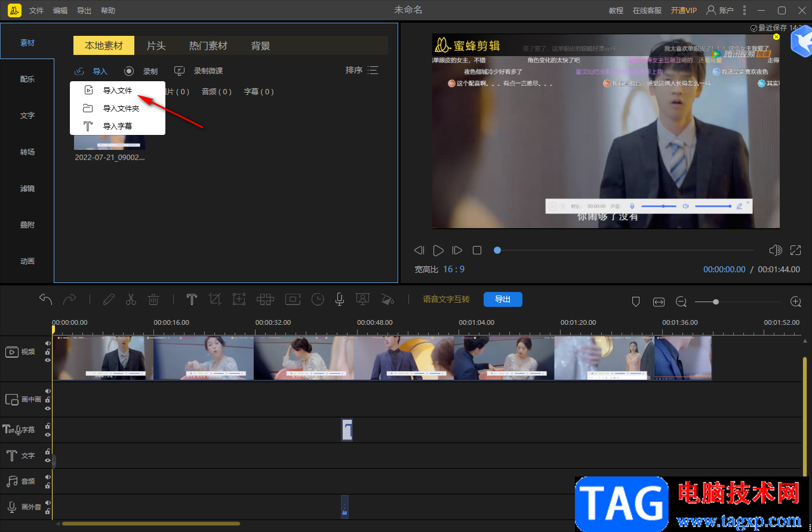This screenshot has height=532, width=812.
Task: Collapse the 导入 dropdown
Action: pyautogui.click(x=91, y=71)
